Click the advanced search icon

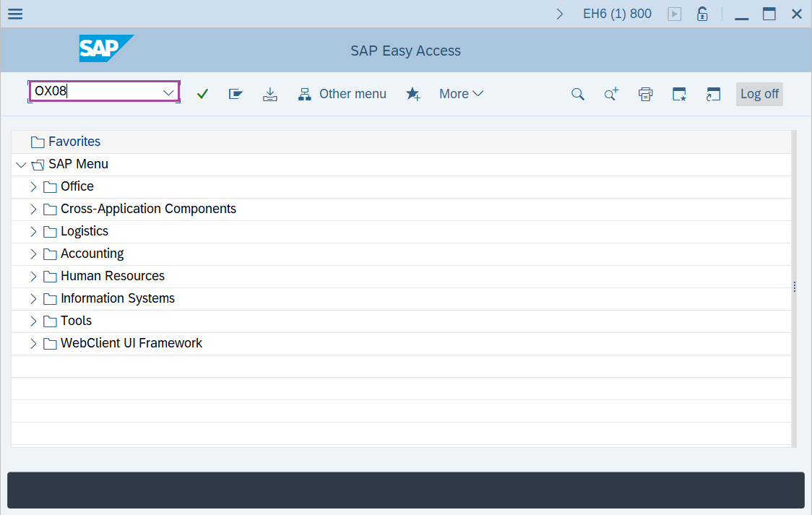click(x=611, y=93)
